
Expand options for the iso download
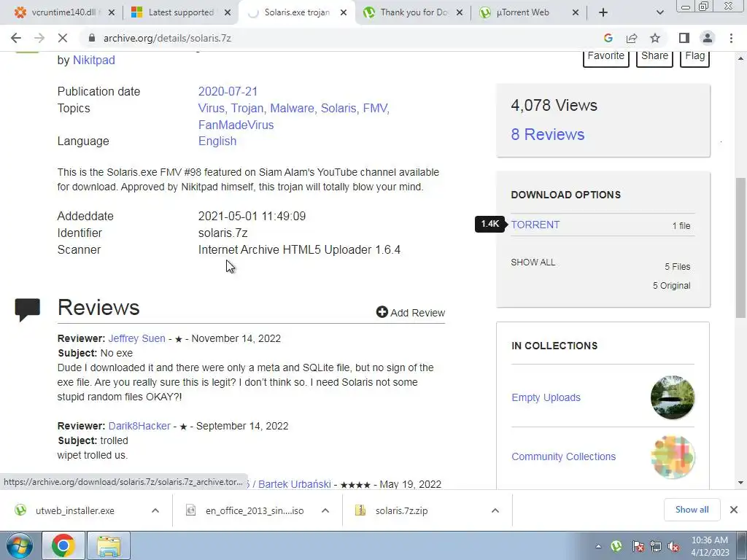(325, 510)
